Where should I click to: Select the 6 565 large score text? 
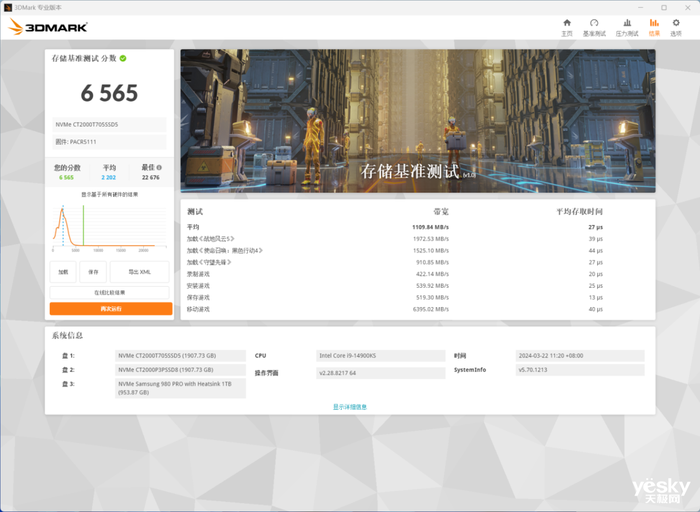pos(109,93)
